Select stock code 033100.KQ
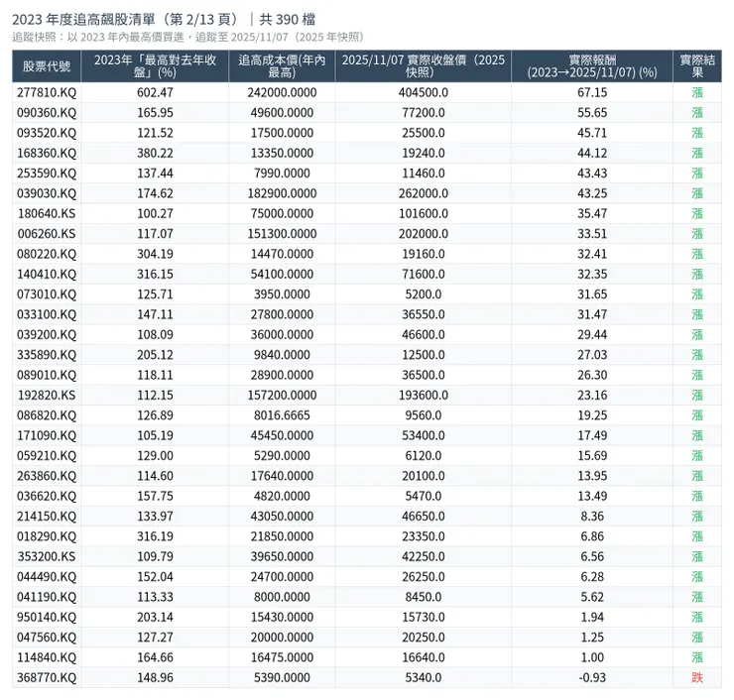Image resolution: width=734 pixels, height=700 pixels. 47,314
